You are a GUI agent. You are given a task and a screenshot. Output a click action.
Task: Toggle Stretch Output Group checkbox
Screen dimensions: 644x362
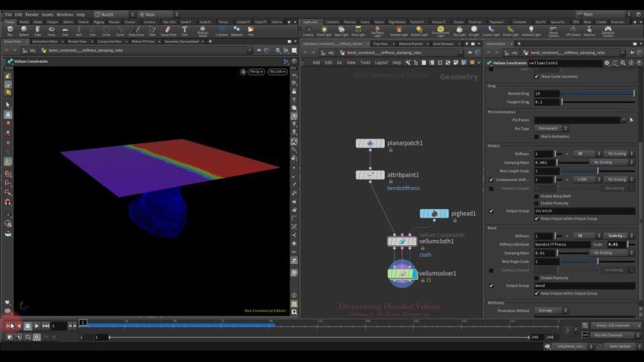491,211
